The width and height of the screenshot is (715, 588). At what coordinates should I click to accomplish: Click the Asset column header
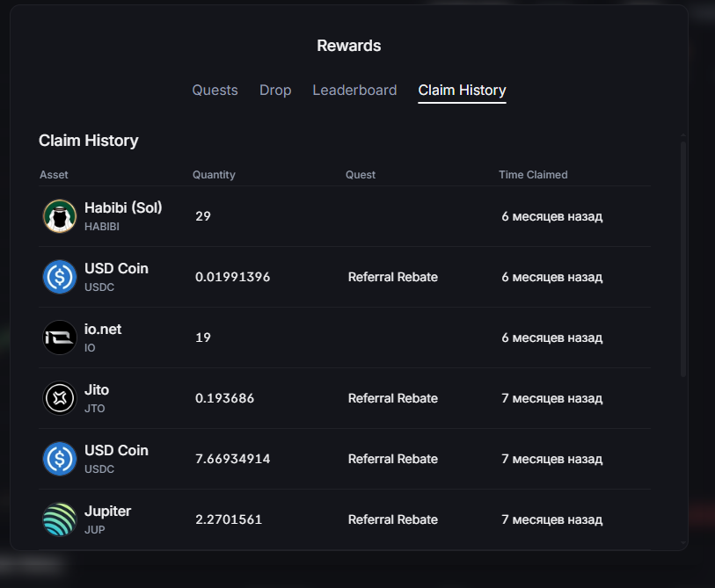pyautogui.click(x=54, y=175)
